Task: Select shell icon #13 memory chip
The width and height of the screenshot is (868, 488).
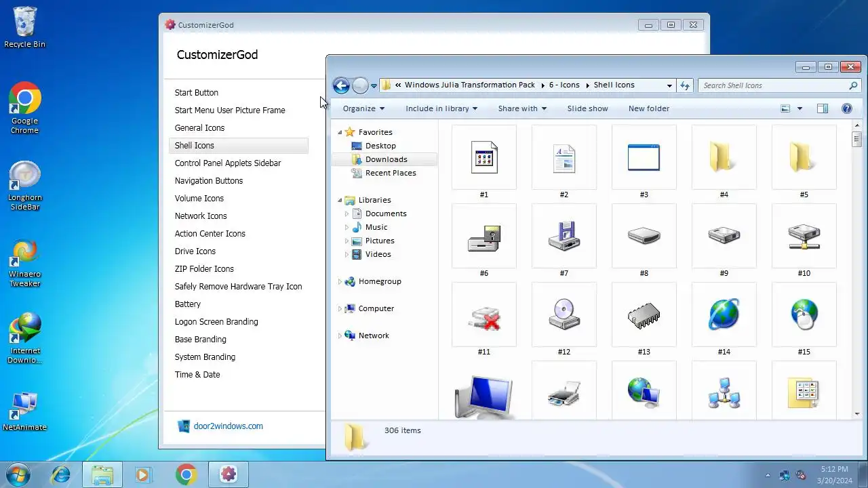Action: tap(644, 314)
